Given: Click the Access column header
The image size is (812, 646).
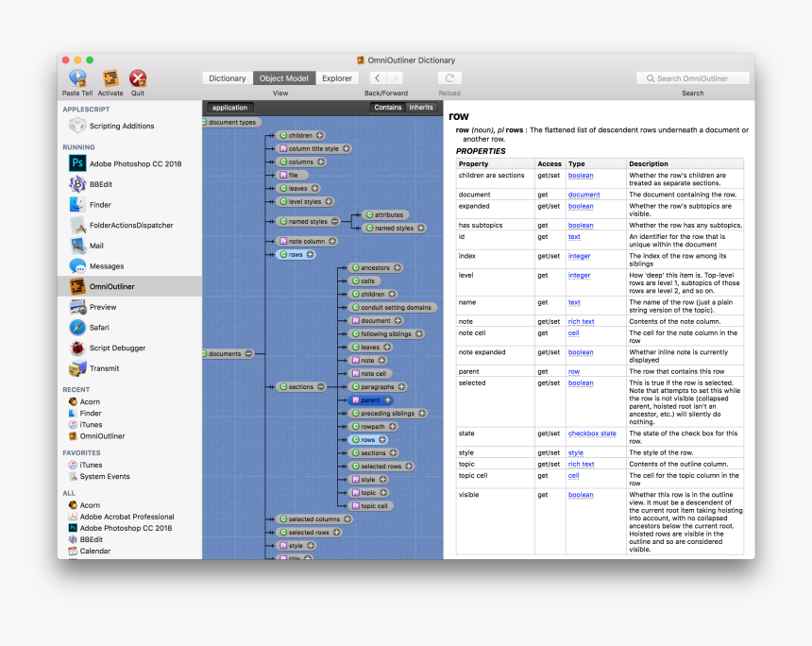Looking at the screenshot, I should point(550,163).
